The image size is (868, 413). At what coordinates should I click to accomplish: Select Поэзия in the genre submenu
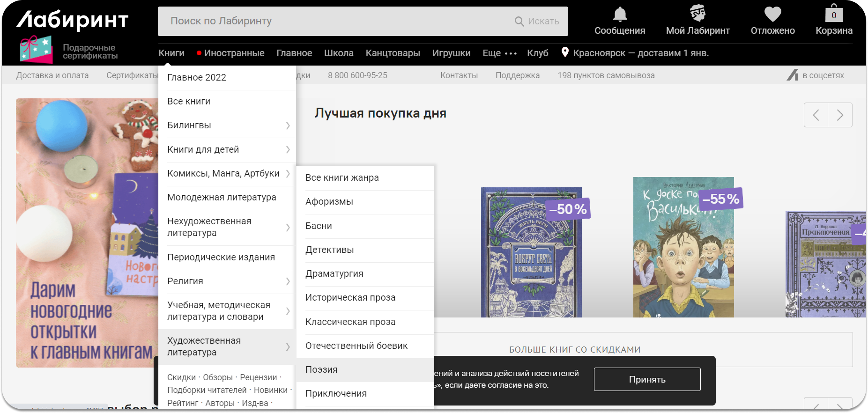321,370
